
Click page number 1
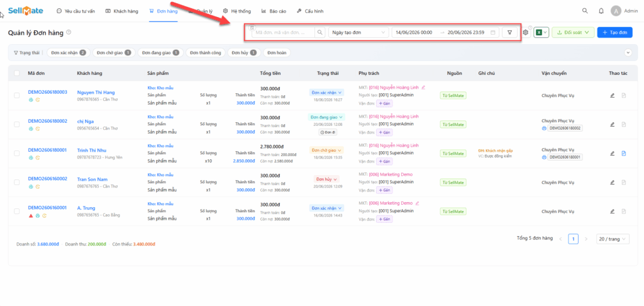tap(574, 239)
